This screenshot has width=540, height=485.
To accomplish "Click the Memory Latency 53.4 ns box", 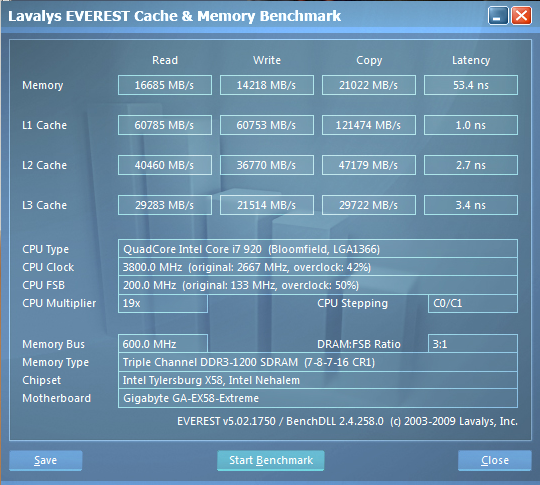I will click(470, 85).
